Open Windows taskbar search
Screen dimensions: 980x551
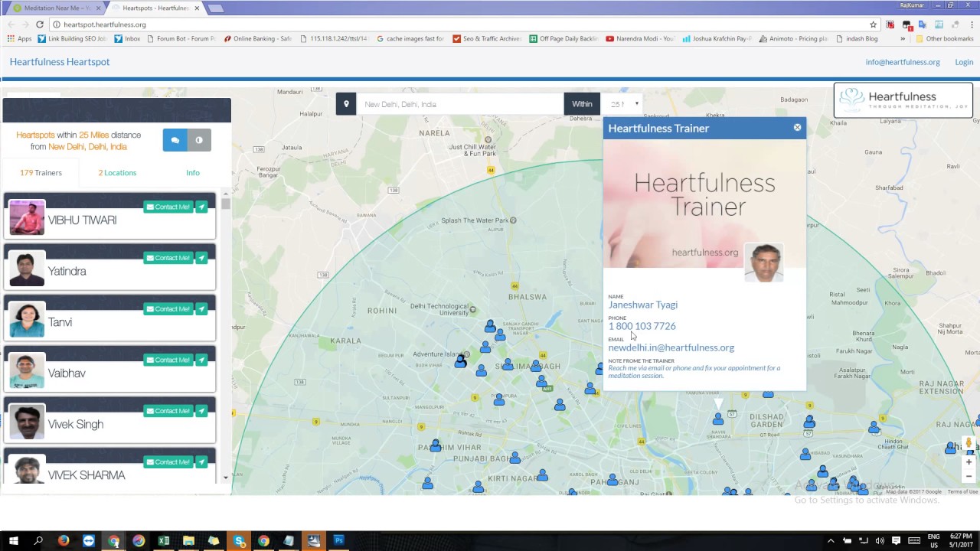point(38,541)
